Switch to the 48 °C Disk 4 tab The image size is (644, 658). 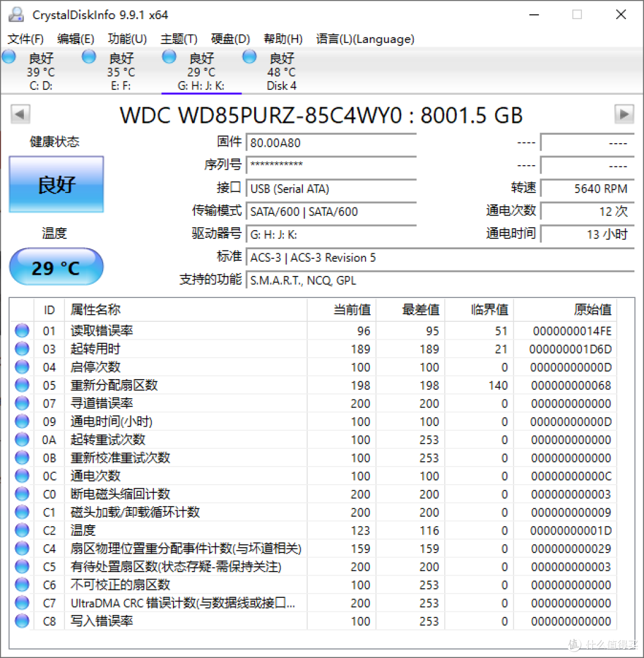click(281, 72)
